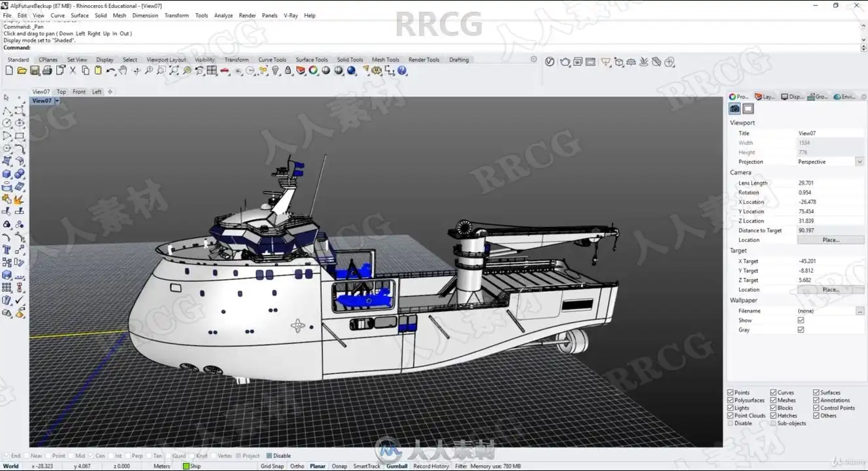
Task: Activate the Zoom Extents icon
Action: point(174,71)
